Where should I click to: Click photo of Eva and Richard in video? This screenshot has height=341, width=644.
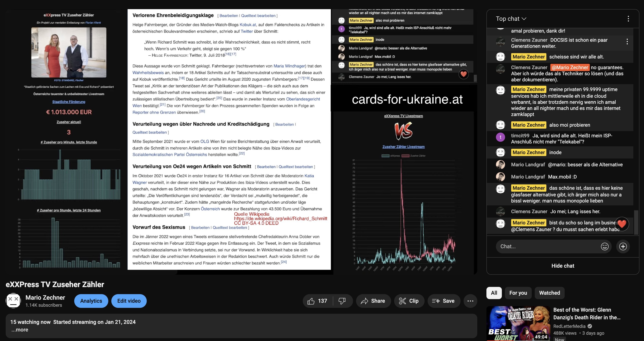click(x=69, y=52)
